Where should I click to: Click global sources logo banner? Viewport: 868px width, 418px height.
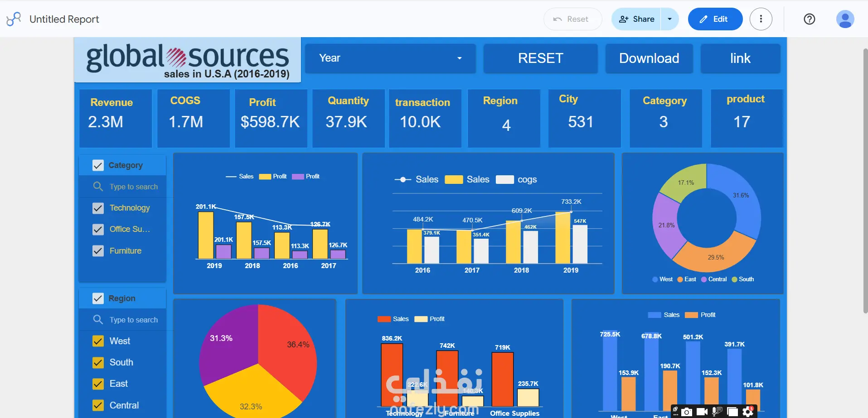pyautogui.click(x=187, y=60)
